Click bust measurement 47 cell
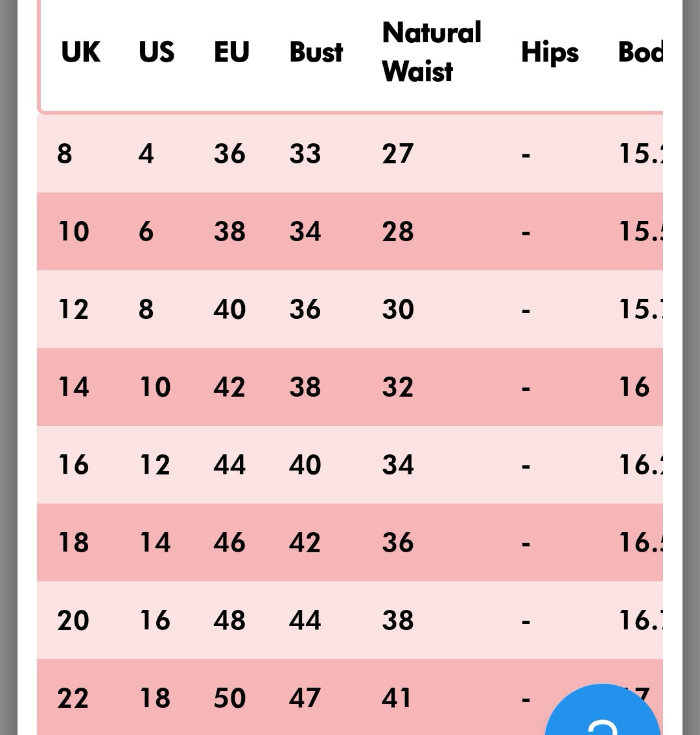 (x=305, y=699)
